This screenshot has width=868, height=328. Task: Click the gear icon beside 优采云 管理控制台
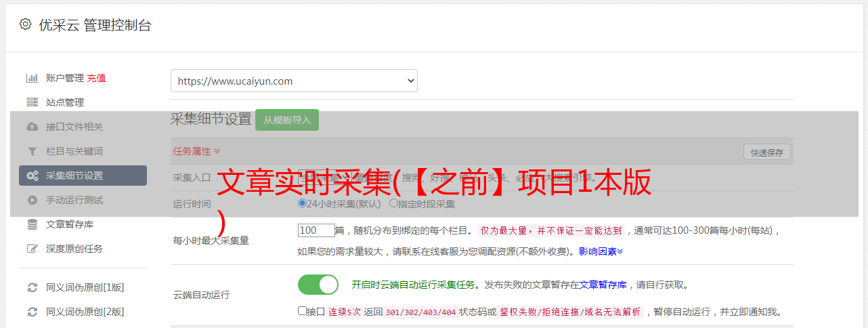[25, 24]
